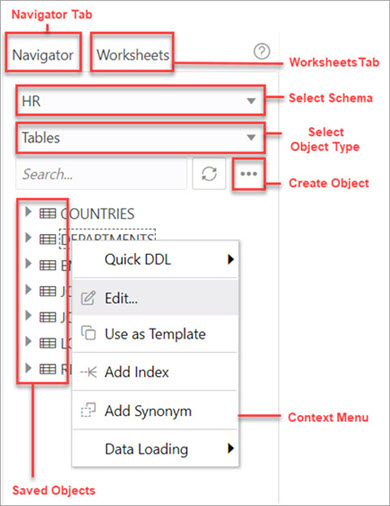Image resolution: width=390 pixels, height=506 pixels.
Task: Click in the Search field
Action: click(x=101, y=174)
